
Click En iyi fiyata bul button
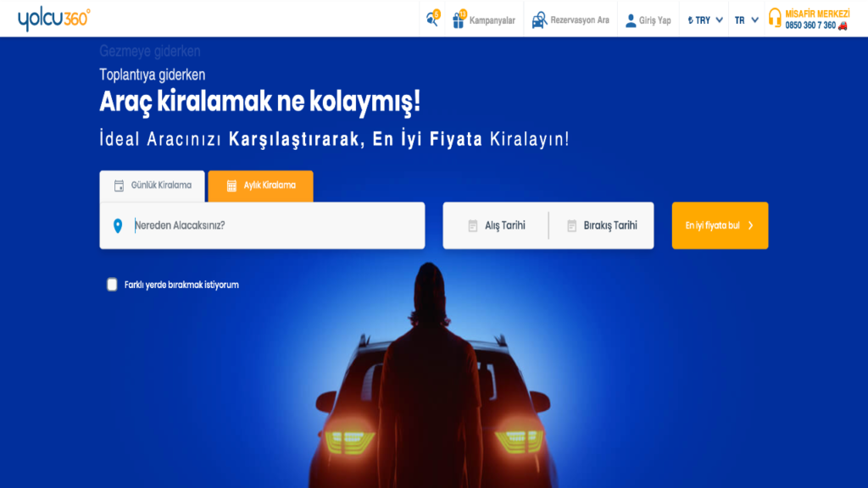coord(720,225)
